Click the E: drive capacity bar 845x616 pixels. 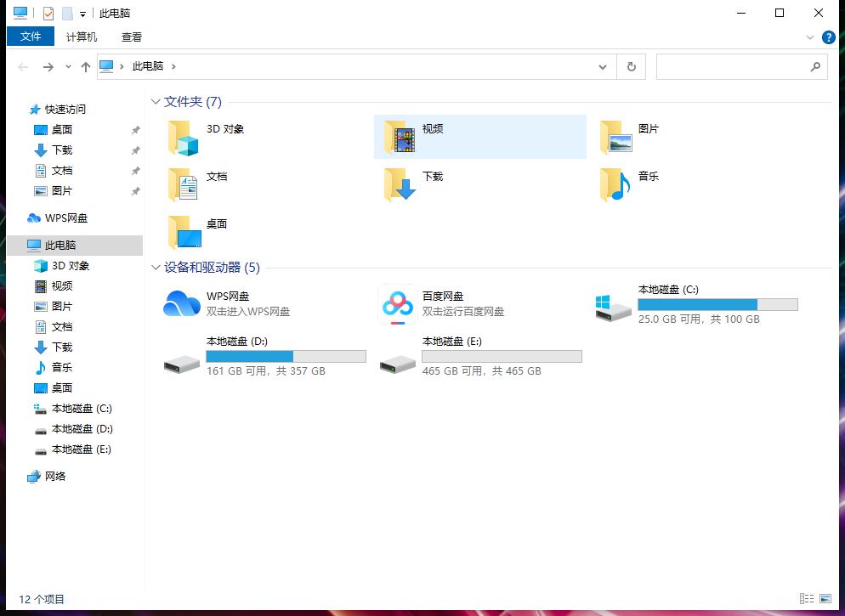coord(502,356)
